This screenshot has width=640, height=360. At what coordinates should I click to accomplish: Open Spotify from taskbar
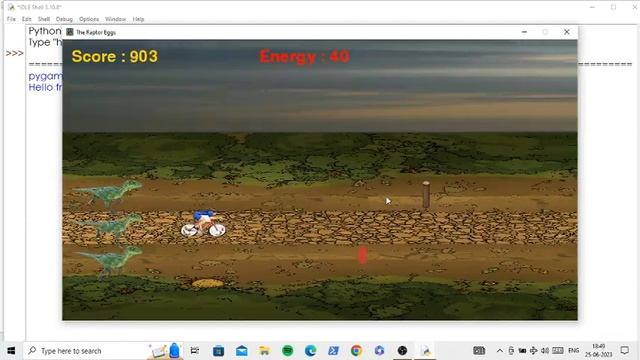(288, 351)
